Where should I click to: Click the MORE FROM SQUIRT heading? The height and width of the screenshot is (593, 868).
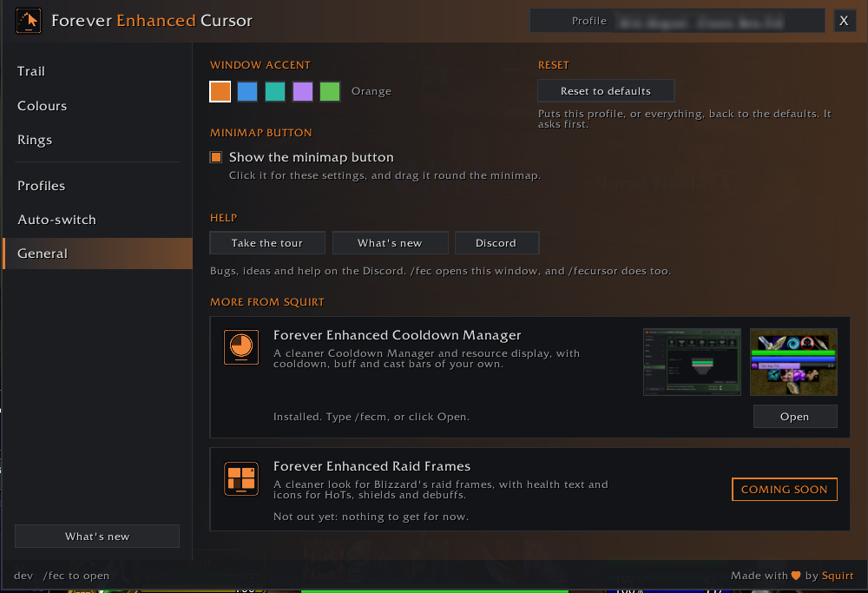click(266, 302)
